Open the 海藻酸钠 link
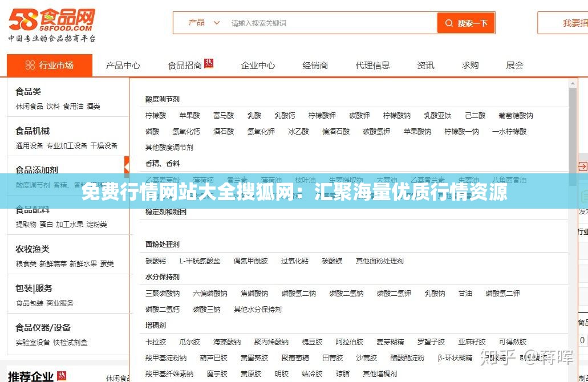 227,342
